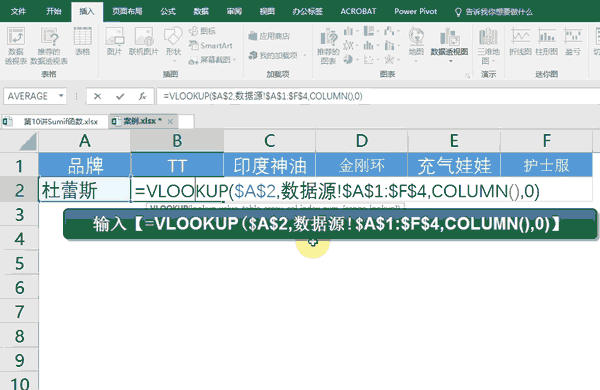Click the Icons (图标) button

(x=202, y=31)
